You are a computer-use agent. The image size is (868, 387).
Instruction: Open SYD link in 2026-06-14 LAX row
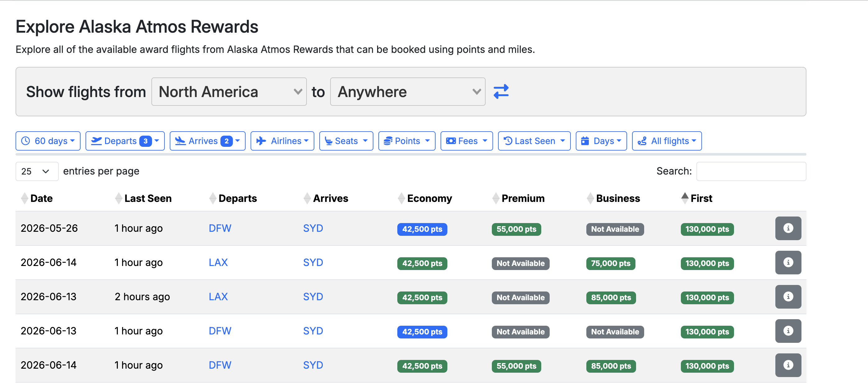click(313, 263)
